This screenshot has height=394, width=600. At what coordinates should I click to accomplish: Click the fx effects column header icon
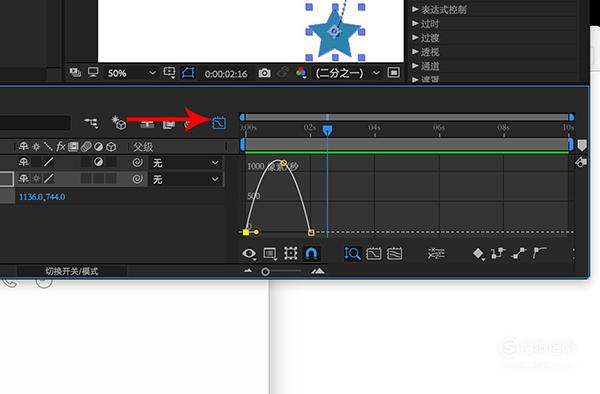tap(60, 146)
